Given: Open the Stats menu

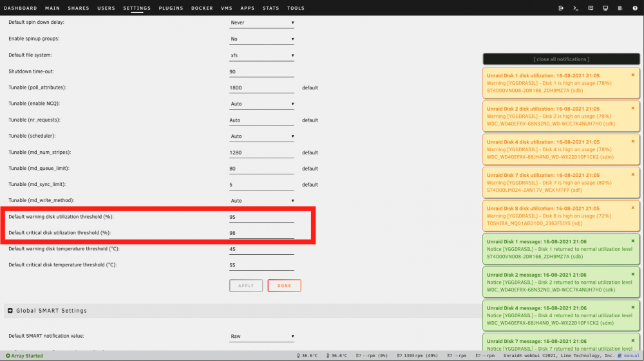Looking at the screenshot, I should pyautogui.click(x=270, y=8).
